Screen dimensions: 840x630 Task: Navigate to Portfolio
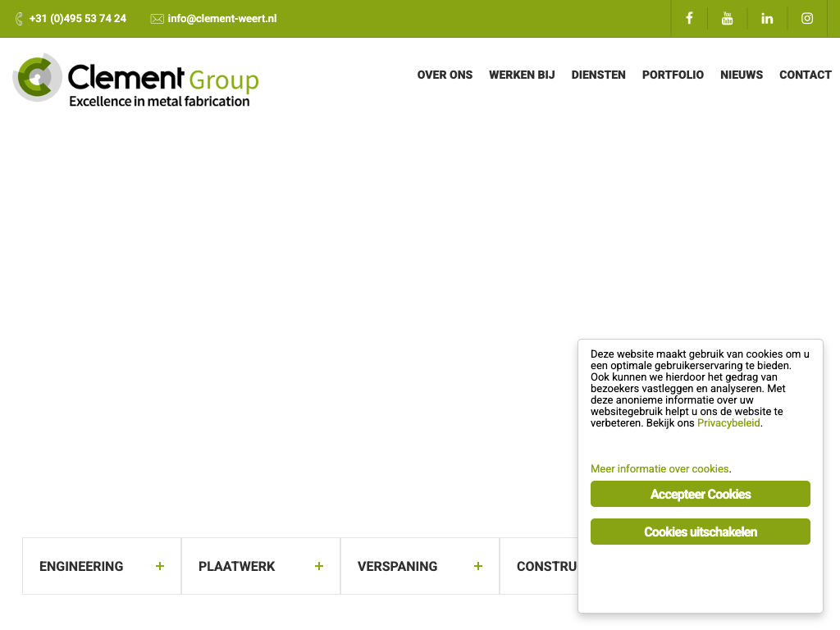click(673, 75)
